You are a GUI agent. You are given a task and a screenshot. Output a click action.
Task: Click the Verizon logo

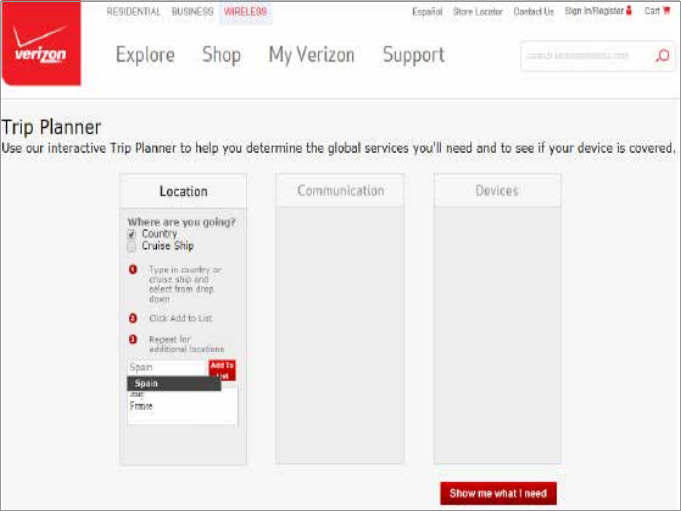(x=41, y=43)
